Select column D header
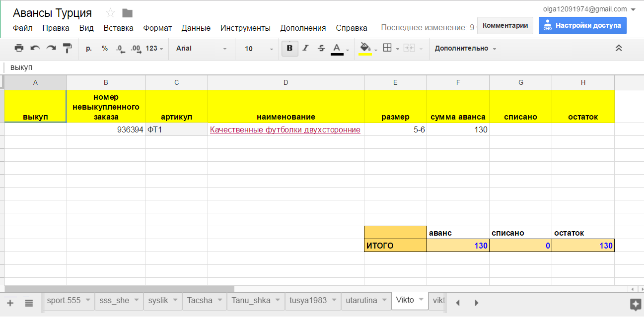The height and width of the screenshot is (317, 644). coord(286,83)
